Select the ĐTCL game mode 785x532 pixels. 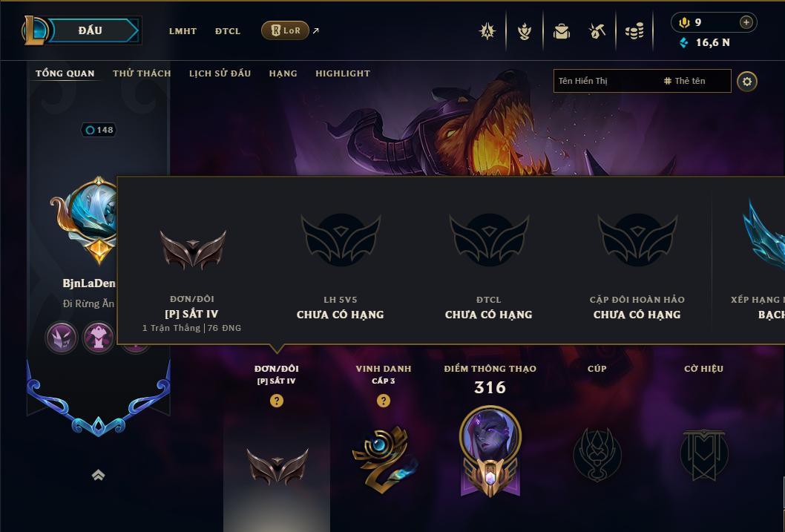coord(227,31)
